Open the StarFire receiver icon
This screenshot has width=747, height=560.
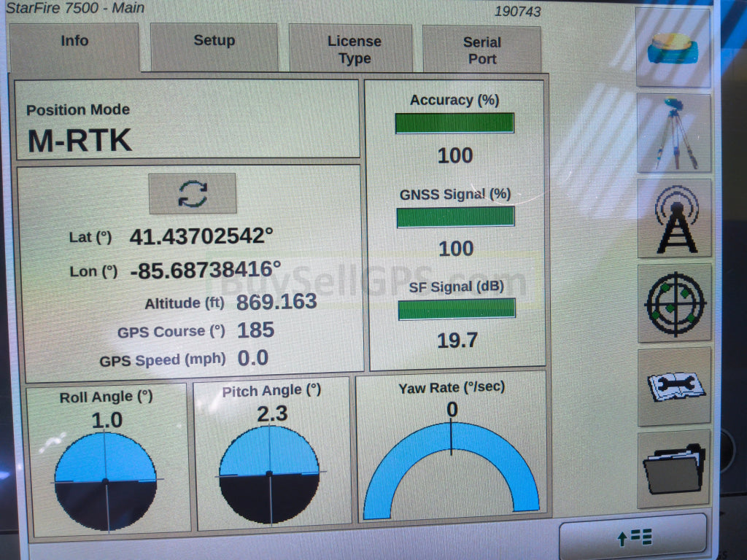tap(673, 47)
